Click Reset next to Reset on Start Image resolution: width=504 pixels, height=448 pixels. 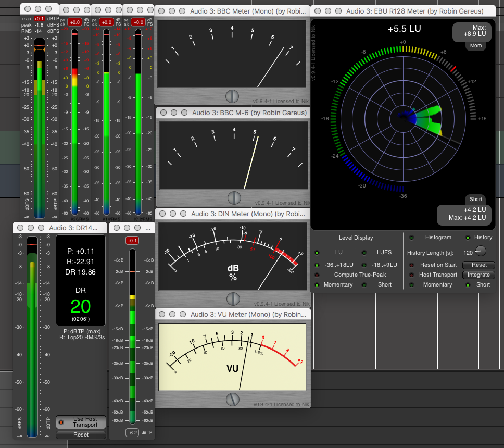coord(478,265)
